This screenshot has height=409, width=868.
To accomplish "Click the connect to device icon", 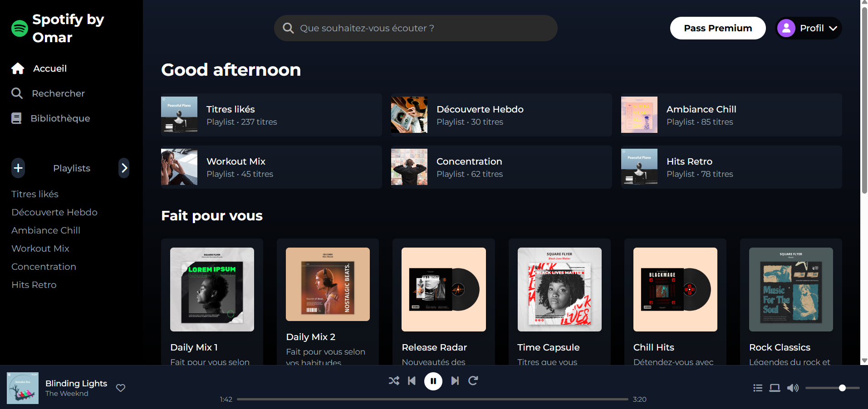I will 775,388.
